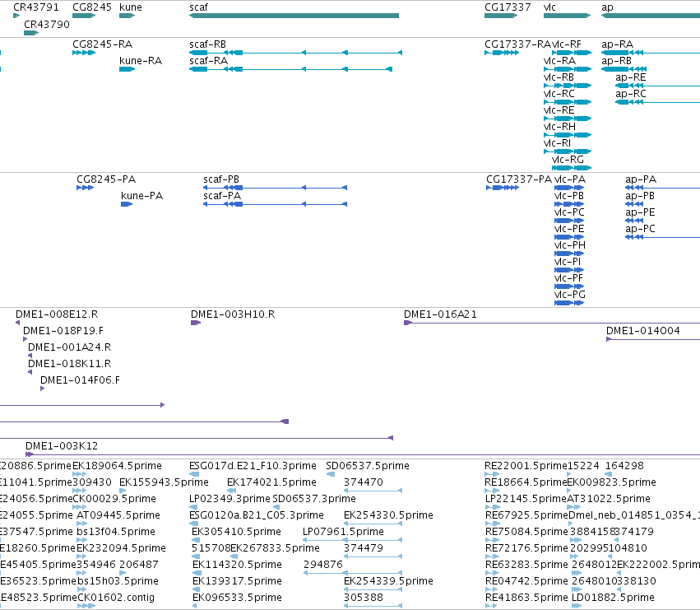The image size is (700, 610).
Task: Click the ap-RC transcript label
Action: pos(631,94)
